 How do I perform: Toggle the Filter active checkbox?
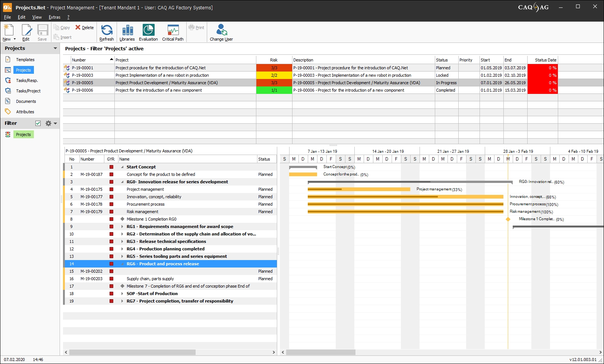(38, 123)
